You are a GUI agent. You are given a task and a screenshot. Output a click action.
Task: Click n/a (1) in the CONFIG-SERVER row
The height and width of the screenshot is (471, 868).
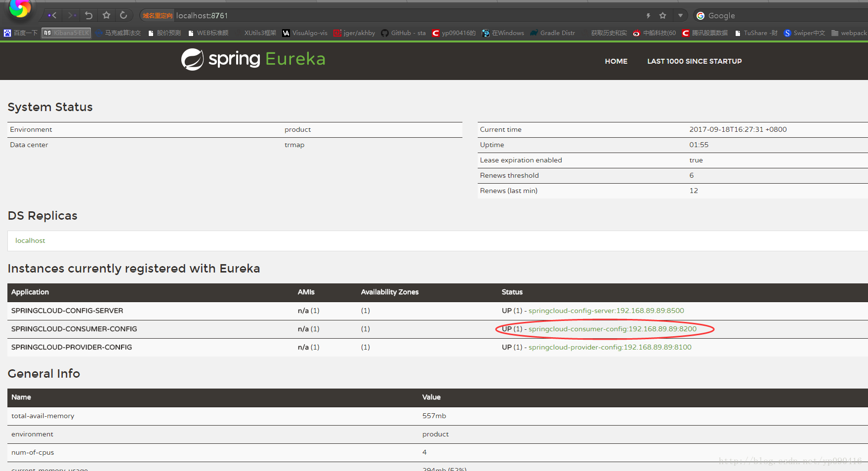pos(308,311)
